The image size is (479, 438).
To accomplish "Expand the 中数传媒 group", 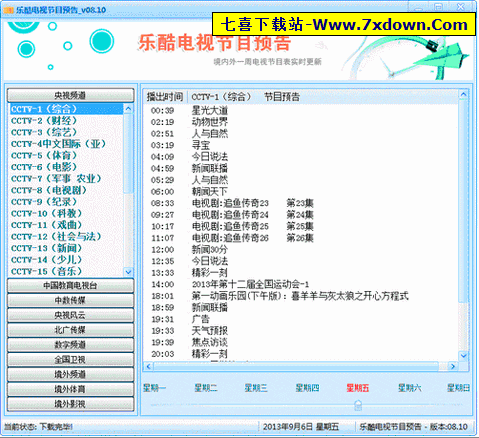I will pos(70,300).
